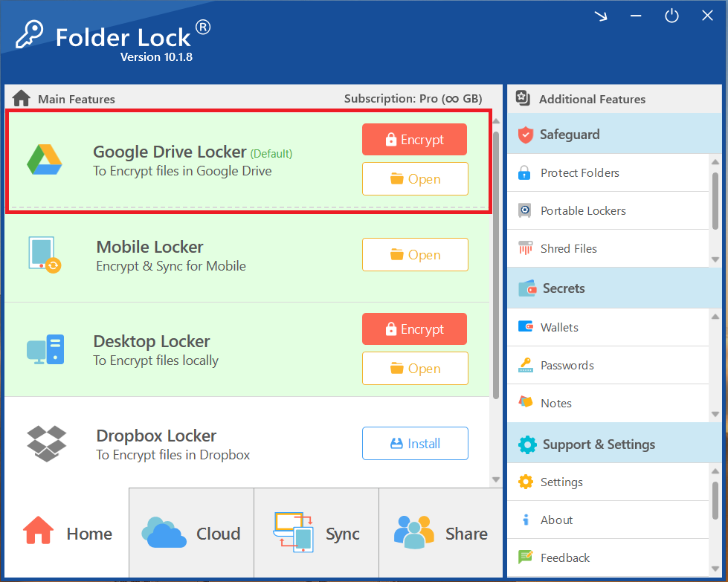Open the Feedback label
728x582 pixels.
click(564, 558)
